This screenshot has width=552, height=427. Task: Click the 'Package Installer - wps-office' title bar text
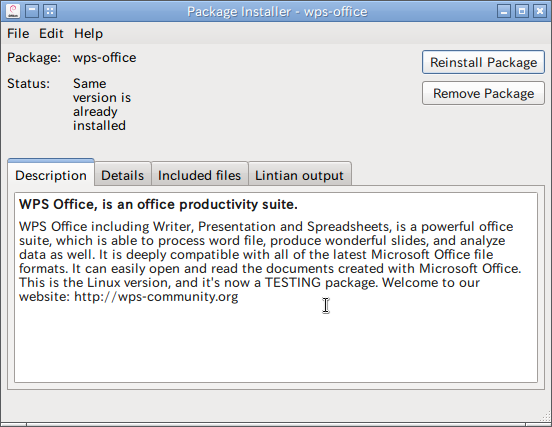(x=277, y=12)
